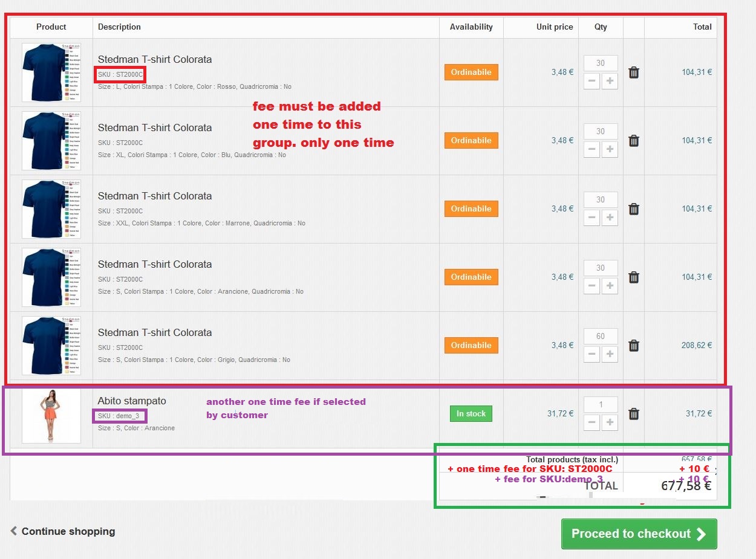Click the Ordinabile badge in the Grigio row
Screen dimensions: 756x559
click(471, 345)
